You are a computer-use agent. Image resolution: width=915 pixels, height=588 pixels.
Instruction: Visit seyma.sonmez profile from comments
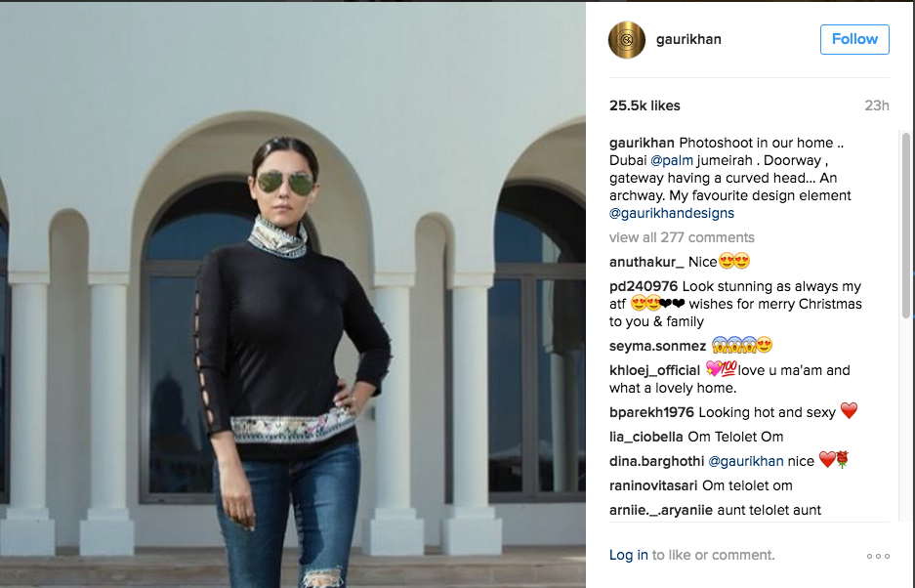point(657,346)
